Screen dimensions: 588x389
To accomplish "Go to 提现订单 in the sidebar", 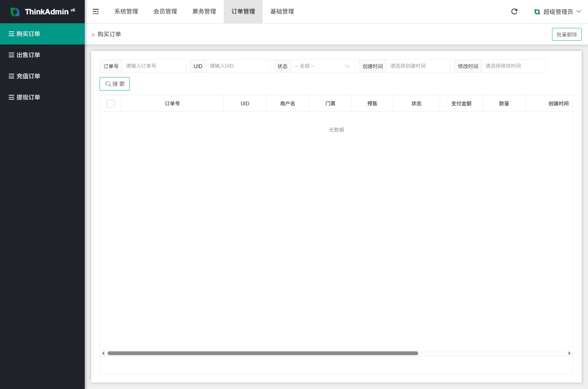I will [42, 97].
